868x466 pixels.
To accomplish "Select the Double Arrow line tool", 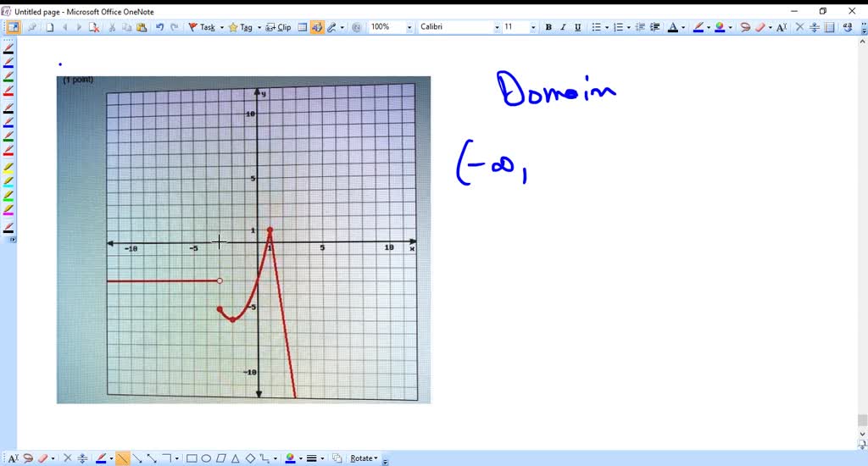I will pos(152,458).
